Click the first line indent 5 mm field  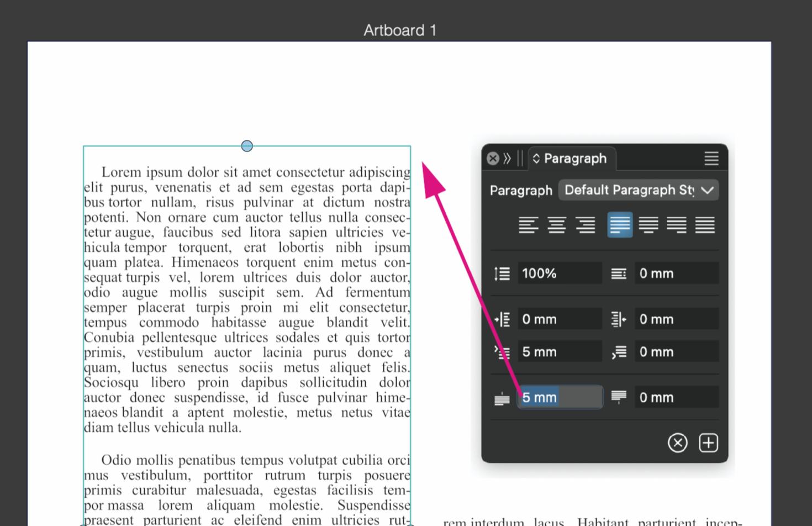pos(559,352)
